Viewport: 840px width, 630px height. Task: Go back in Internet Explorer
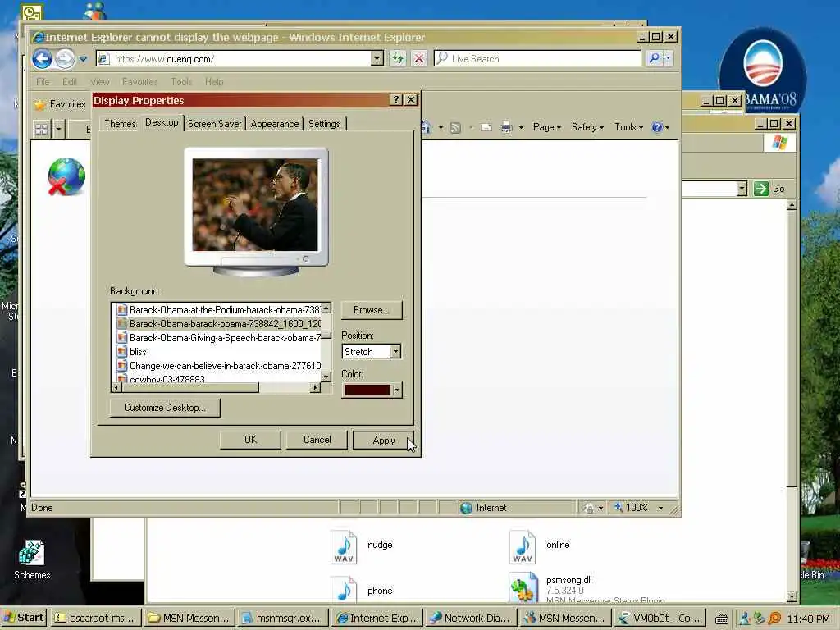[42, 58]
